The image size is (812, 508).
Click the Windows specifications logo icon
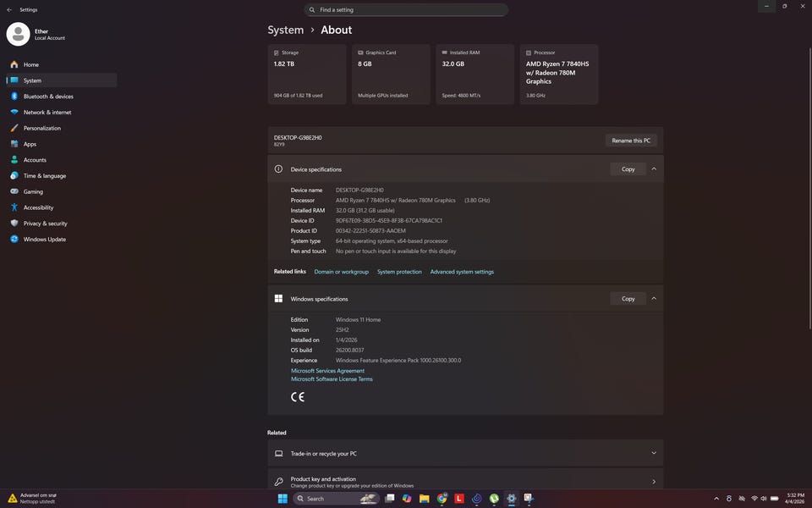tap(278, 299)
